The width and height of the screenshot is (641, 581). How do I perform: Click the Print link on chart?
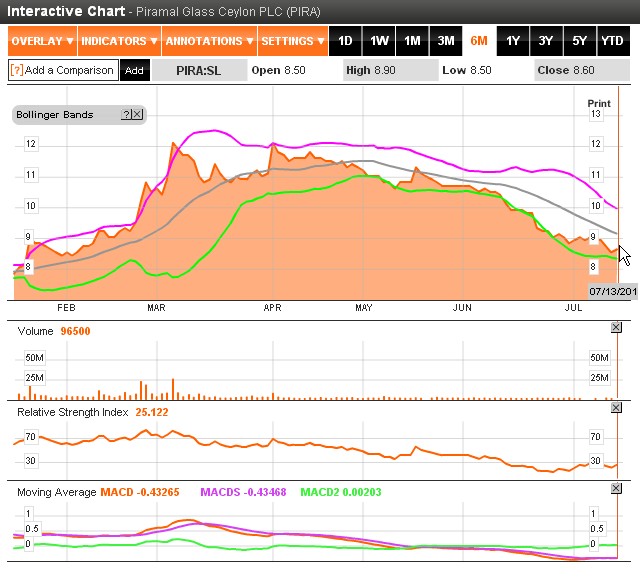599,103
